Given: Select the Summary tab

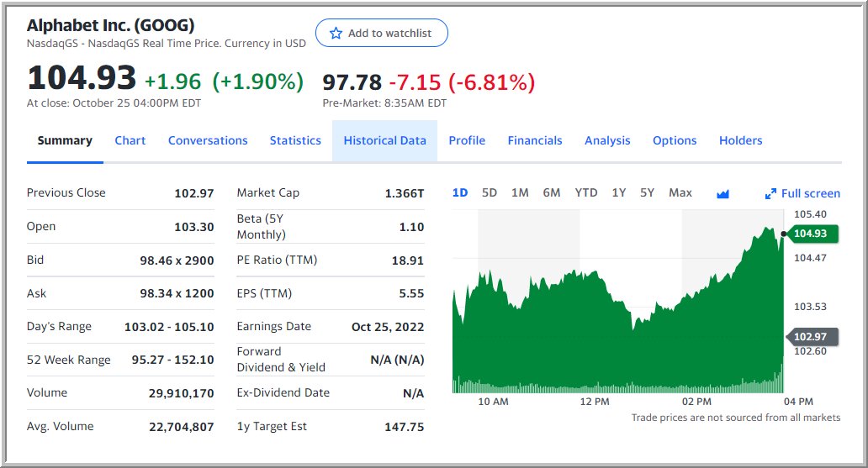Looking at the screenshot, I should (65, 140).
